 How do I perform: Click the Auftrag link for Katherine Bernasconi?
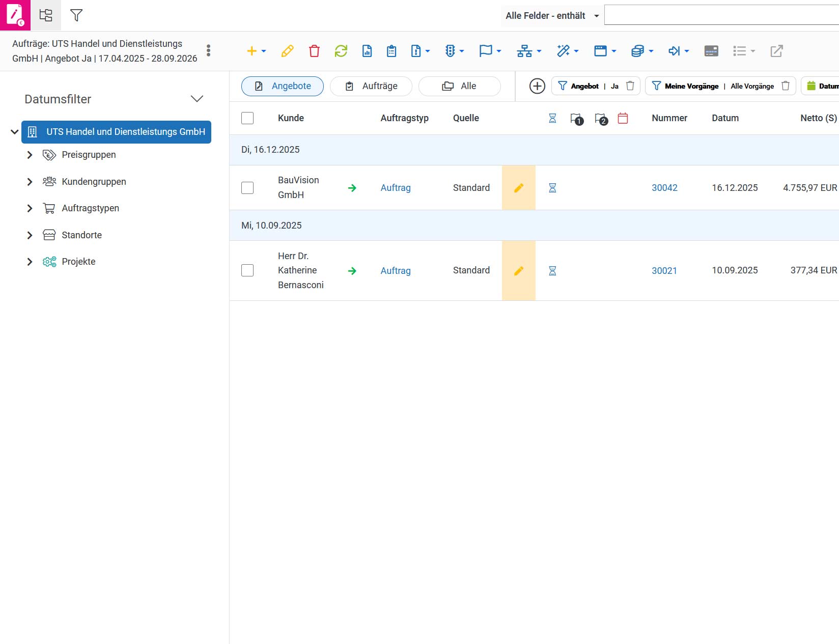coord(396,271)
